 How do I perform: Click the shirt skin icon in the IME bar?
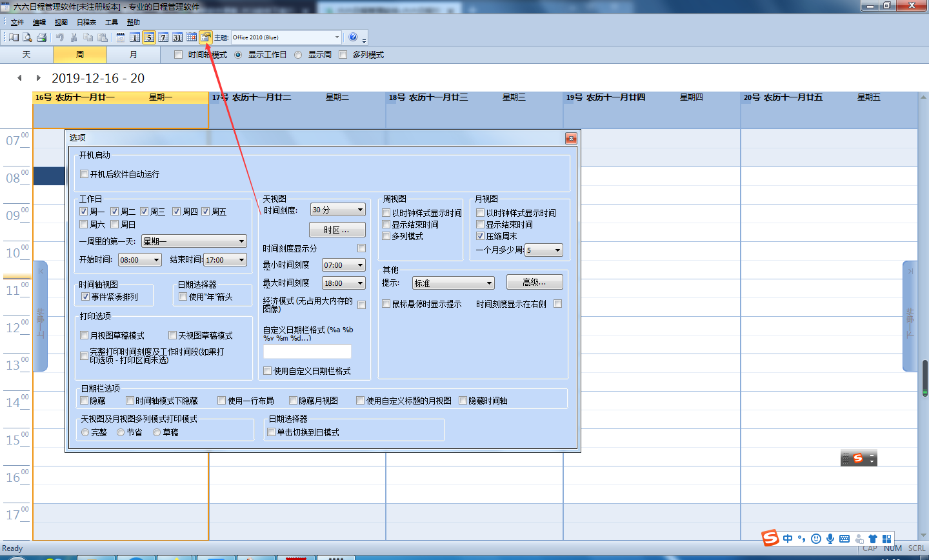click(873, 539)
